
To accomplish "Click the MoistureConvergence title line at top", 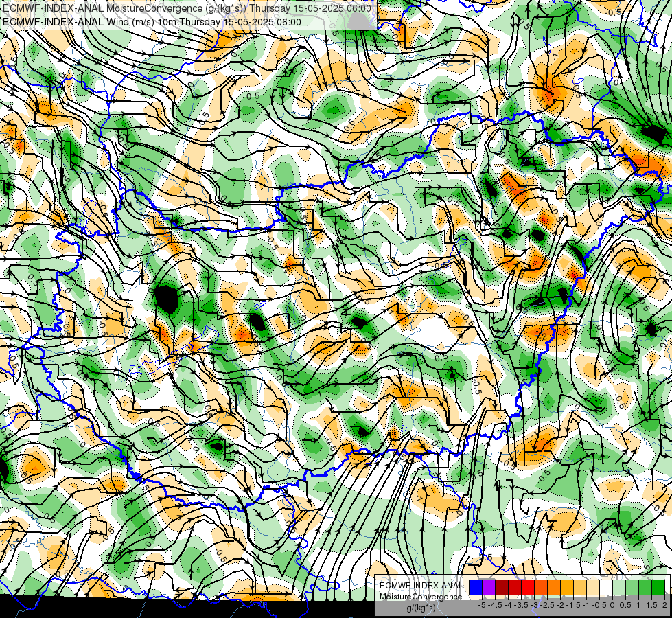I will click(x=187, y=8).
